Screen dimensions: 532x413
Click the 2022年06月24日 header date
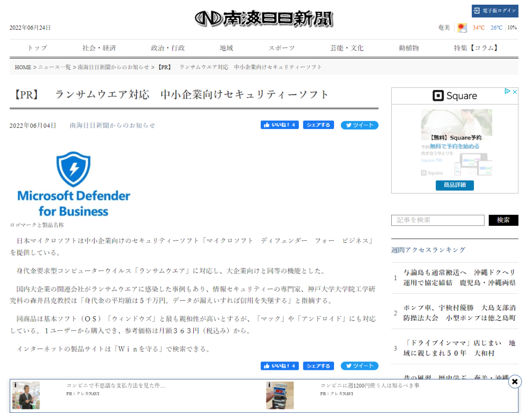[30, 28]
